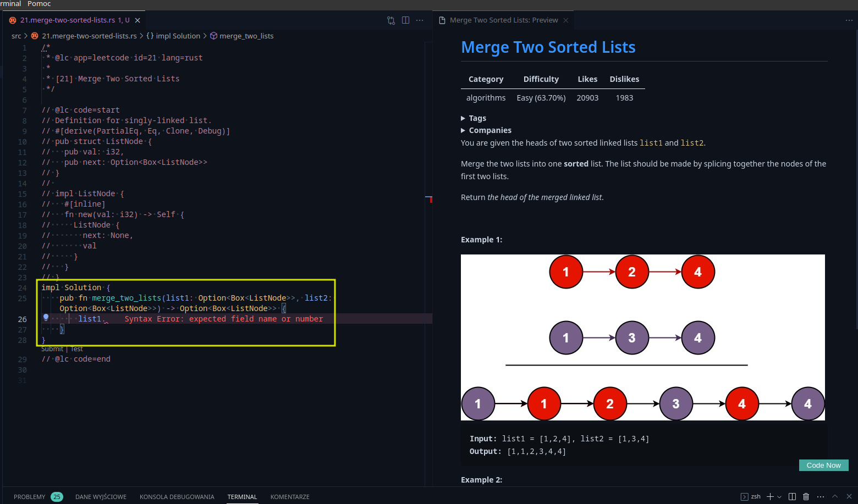The image size is (858, 504).
Task: Click the Code Now button
Action: 823,465
